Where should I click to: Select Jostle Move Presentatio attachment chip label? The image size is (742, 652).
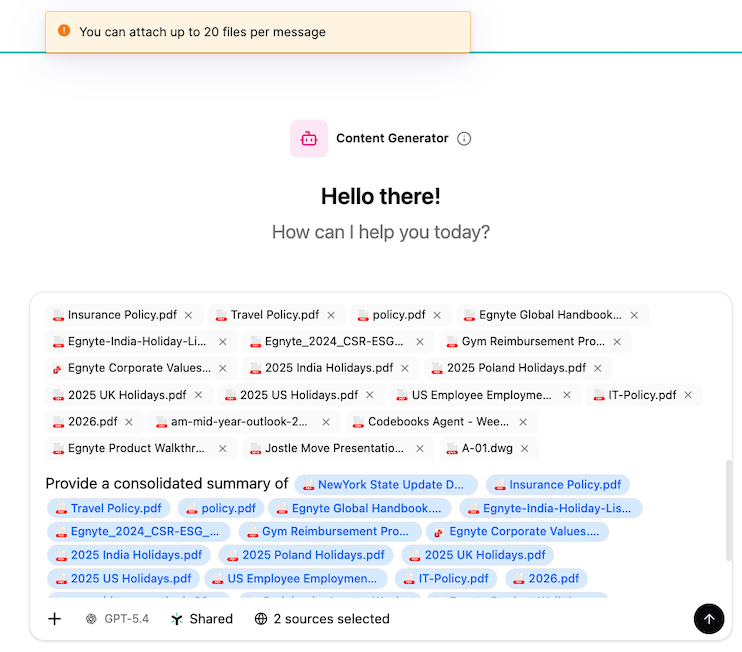335,448
